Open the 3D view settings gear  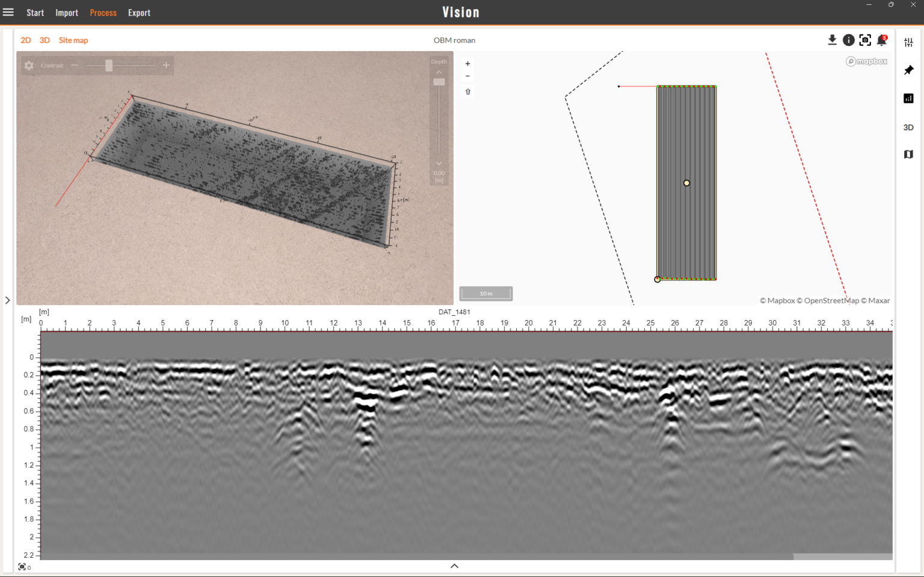pos(28,66)
